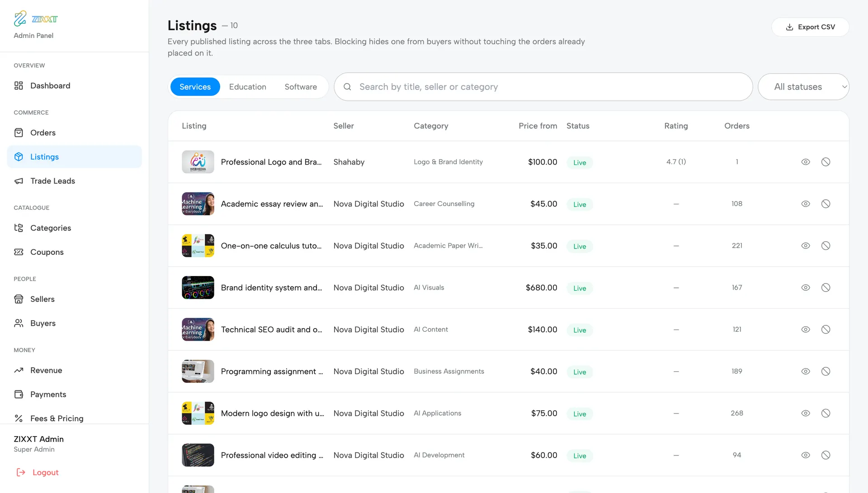Click the AI Development category cell

pyautogui.click(x=439, y=455)
